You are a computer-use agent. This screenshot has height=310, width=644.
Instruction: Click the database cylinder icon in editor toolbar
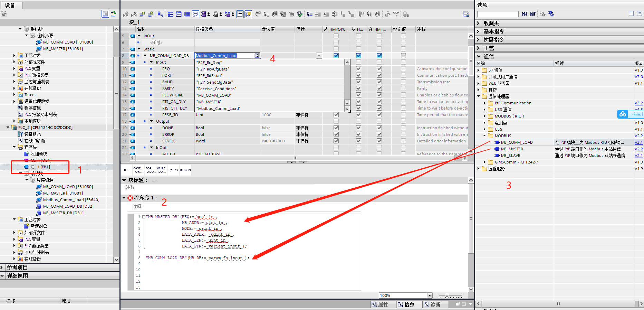[406, 14]
